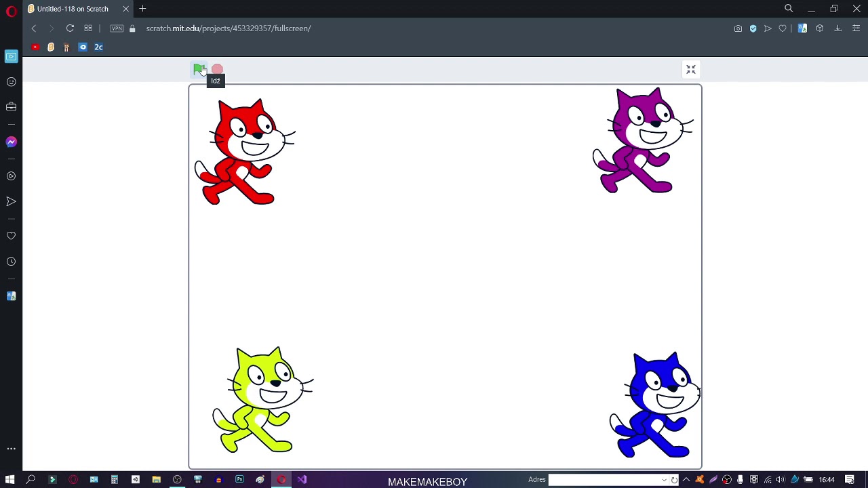Image resolution: width=868 pixels, height=488 pixels.
Task: Open the Calculator from taskbar
Action: [x=115, y=479]
